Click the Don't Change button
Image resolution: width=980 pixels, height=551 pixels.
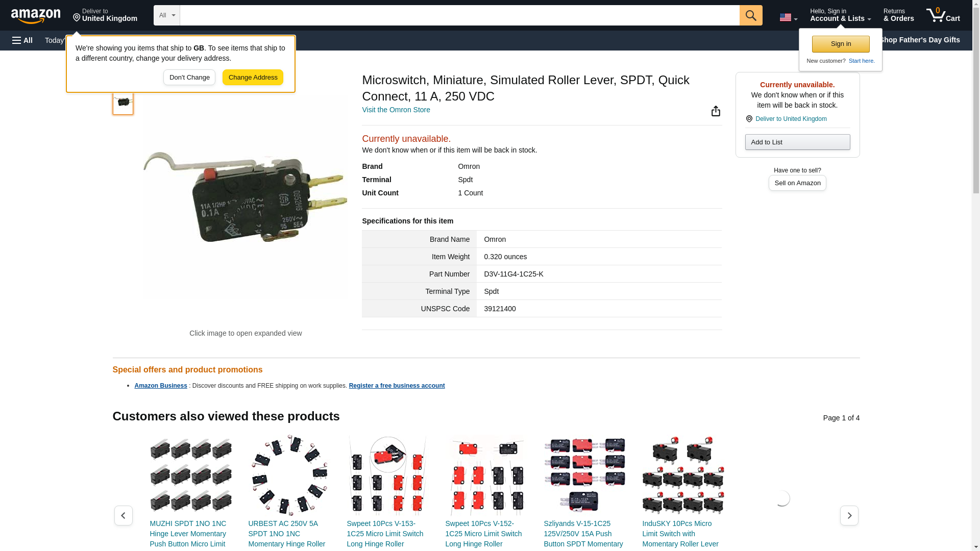tap(189, 78)
